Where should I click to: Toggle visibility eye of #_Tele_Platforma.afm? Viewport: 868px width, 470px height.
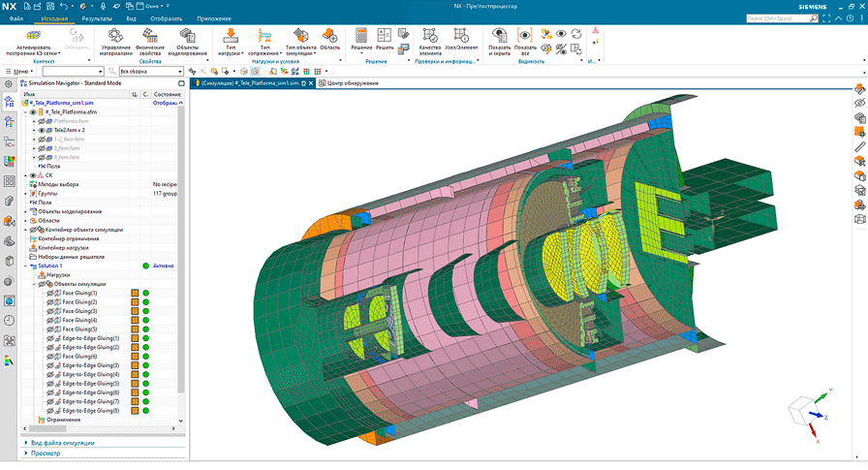(x=33, y=112)
